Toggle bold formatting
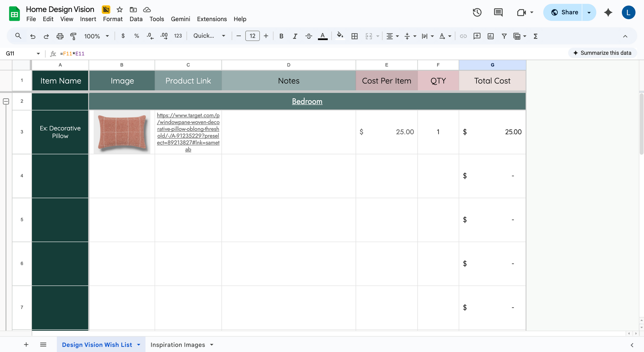 (281, 36)
